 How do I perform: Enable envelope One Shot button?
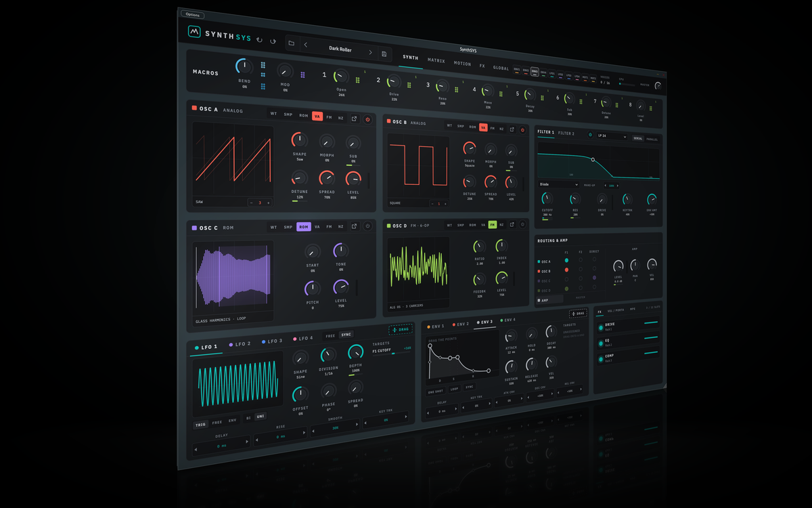pos(435,392)
